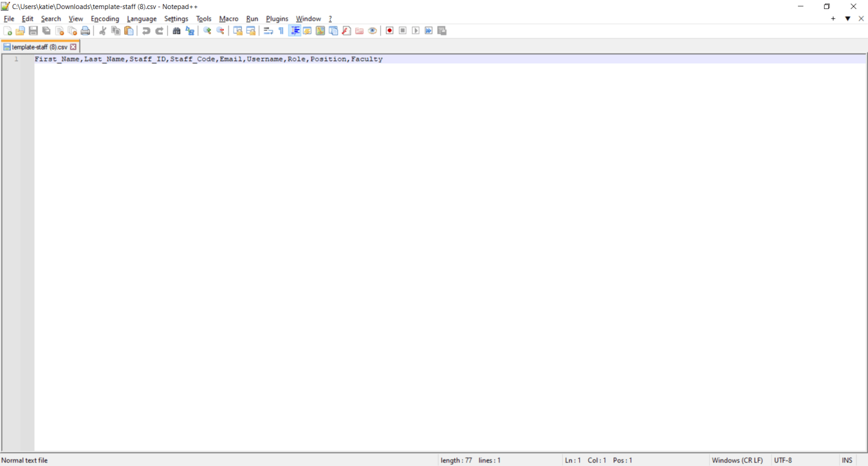Save the file with the Save icon
868x466 pixels.
33,30
